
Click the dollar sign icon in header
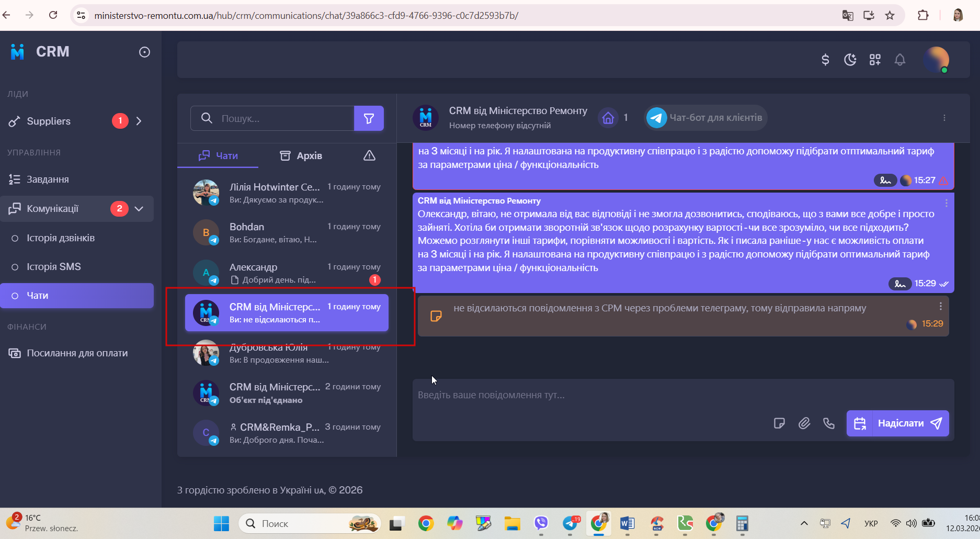[x=825, y=60]
